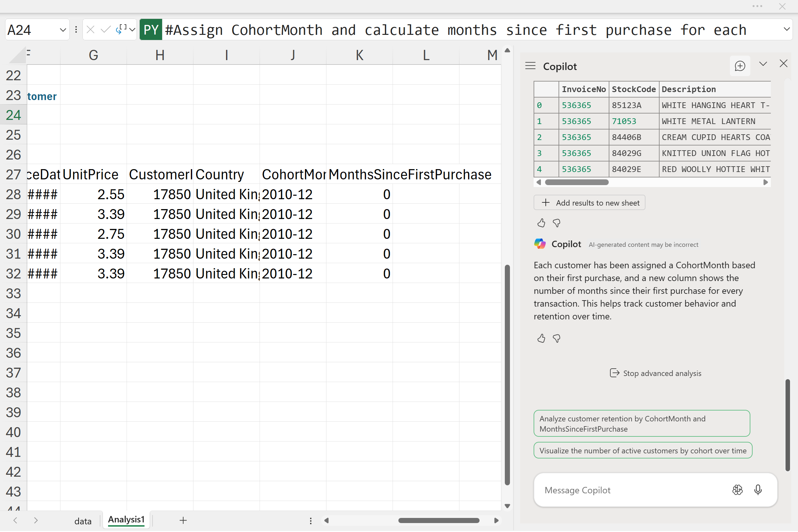The image size is (798, 532).
Task: Switch to the data sheet tab
Action: pos(83,521)
